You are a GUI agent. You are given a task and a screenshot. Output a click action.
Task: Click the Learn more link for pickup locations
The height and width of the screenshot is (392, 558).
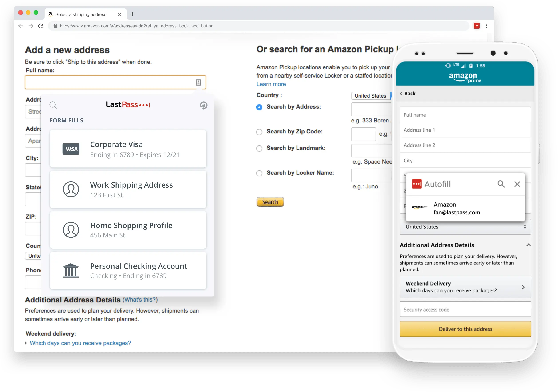[271, 84]
